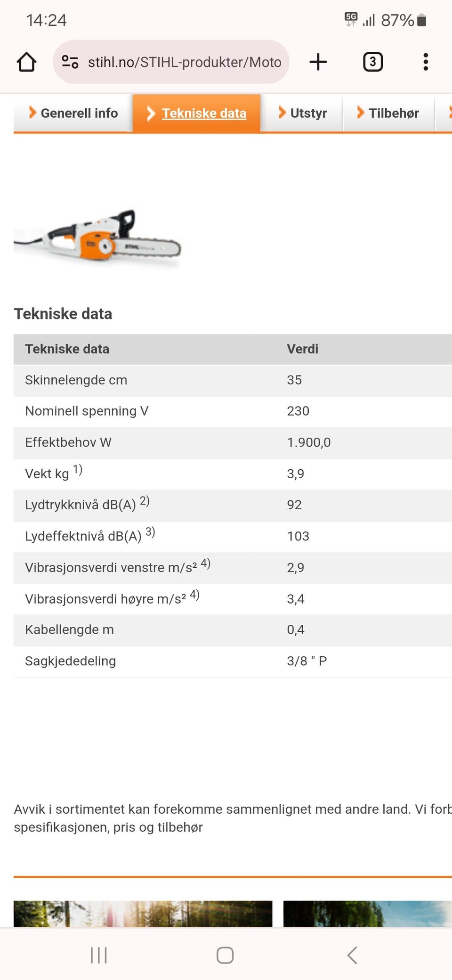The height and width of the screenshot is (980, 452).
Task: Tap the stihl.no address bar
Action: click(185, 62)
